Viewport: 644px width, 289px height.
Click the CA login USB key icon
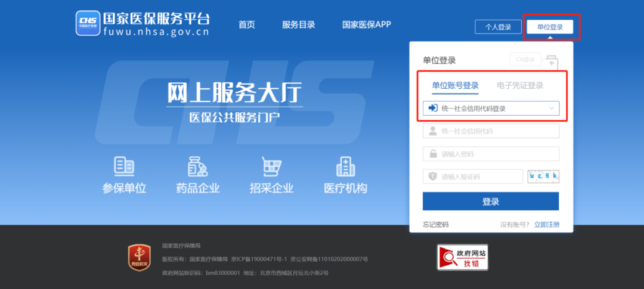[552, 60]
